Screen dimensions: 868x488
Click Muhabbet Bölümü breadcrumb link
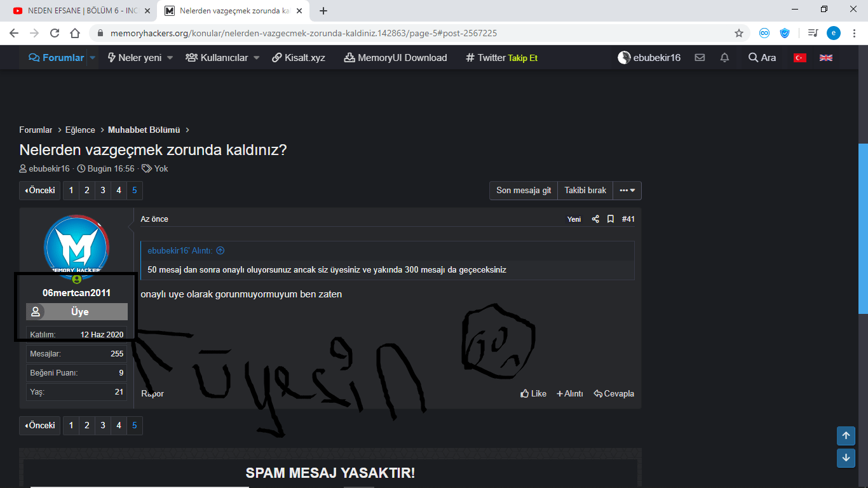144,130
